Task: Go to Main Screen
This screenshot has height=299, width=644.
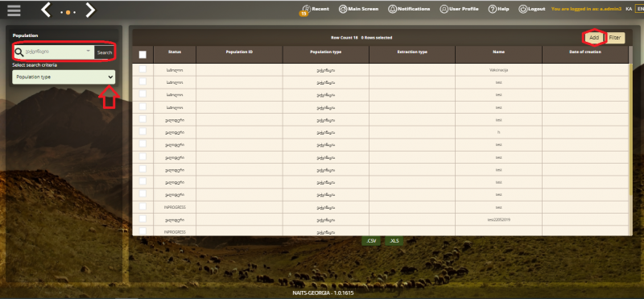Action: click(x=358, y=9)
